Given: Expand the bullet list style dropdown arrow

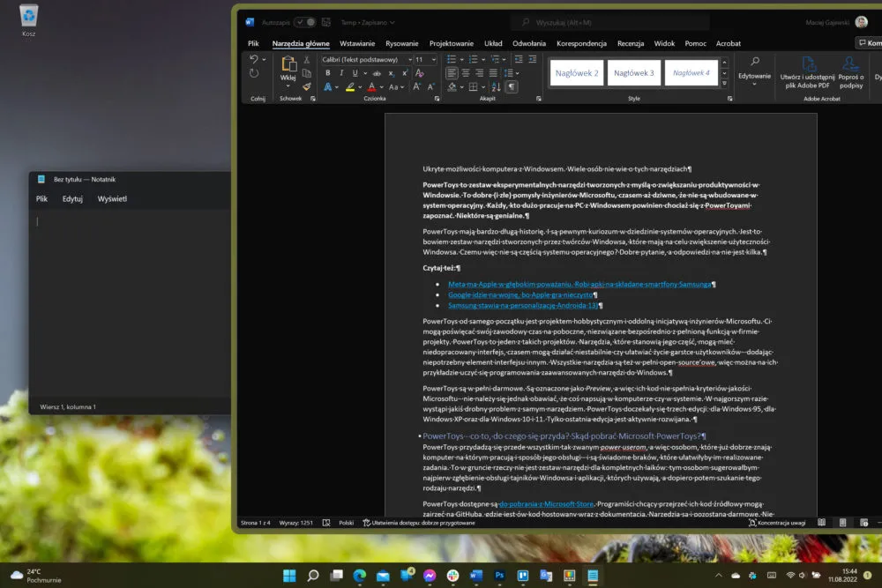Looking at the screenshot, I should click(x=462, y=60).
